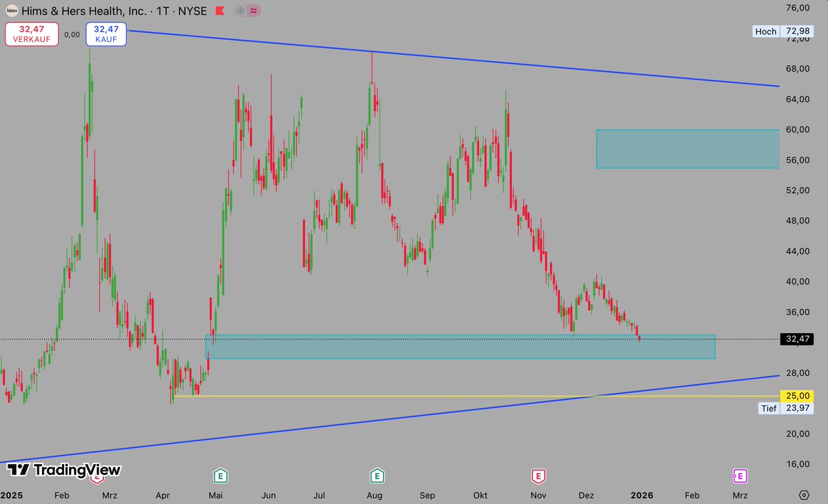Click the 36,00 price axis label
The width and height of the screenshot is (828, 504).
tap(797, 311)
